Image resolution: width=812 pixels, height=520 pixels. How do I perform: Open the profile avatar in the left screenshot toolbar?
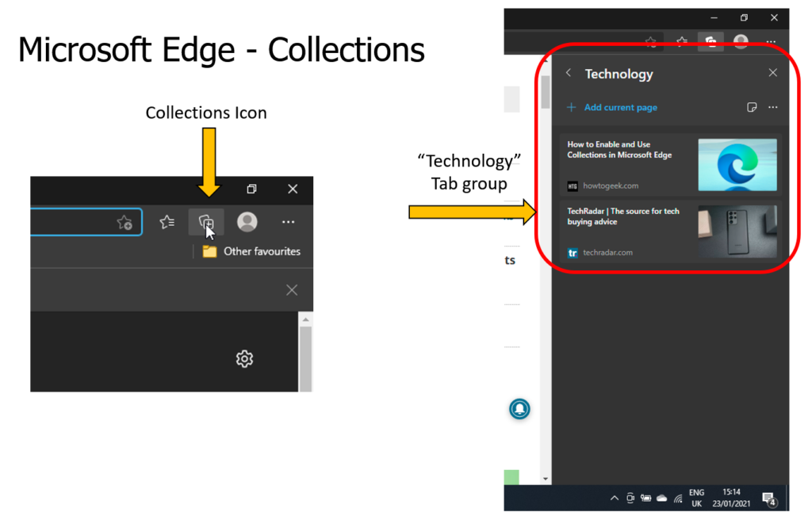pos(247,222)
